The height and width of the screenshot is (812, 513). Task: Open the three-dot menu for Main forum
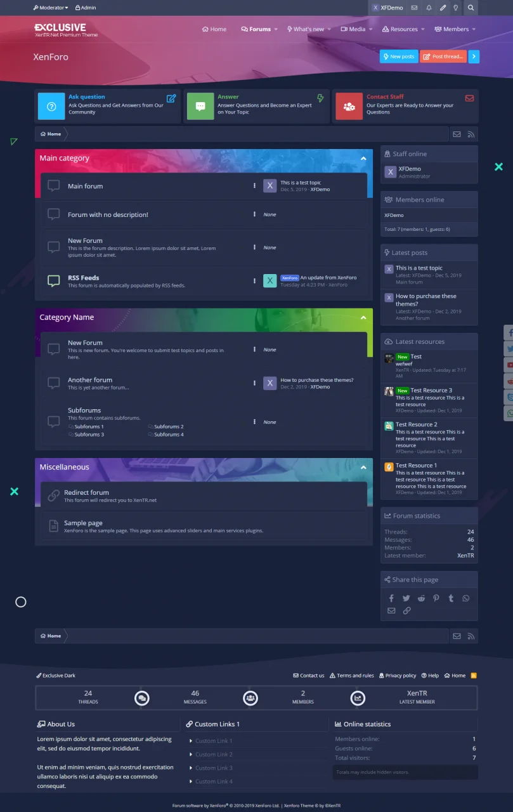click(255, 186)
